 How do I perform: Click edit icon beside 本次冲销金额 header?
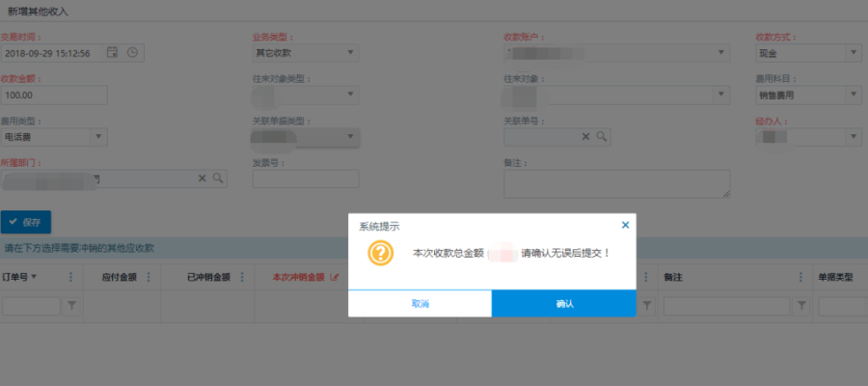pyautogui.click(x=335, y=277)
